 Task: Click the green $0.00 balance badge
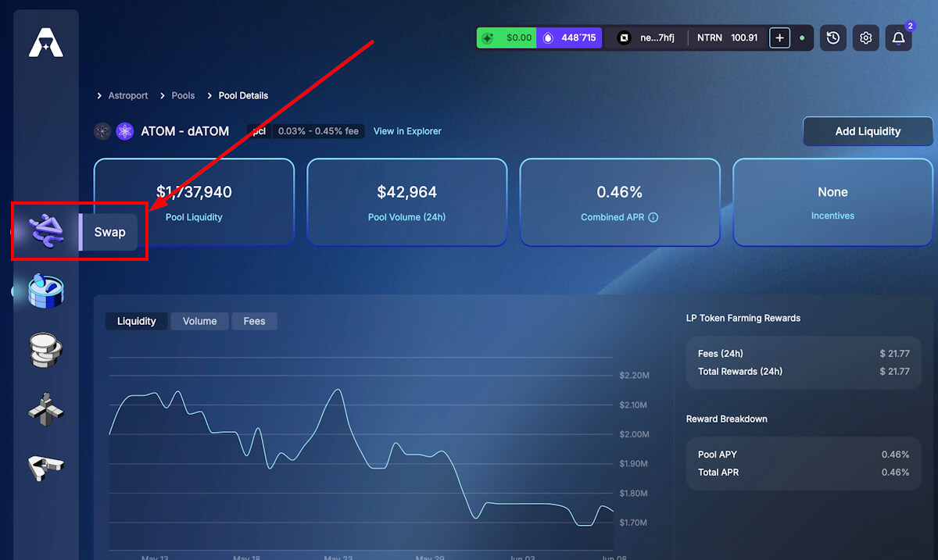coord(507,37)
